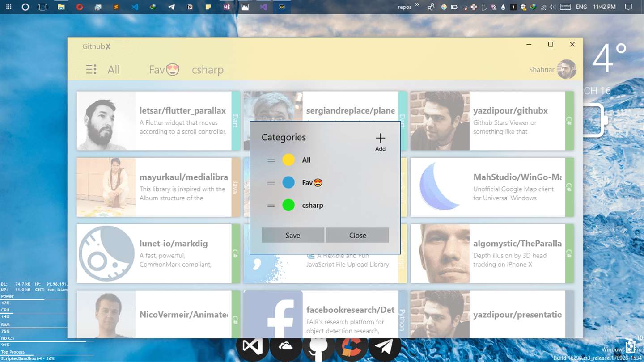Open yazdipour/presentation repository title
644x362 pixels.
[517, 315]
